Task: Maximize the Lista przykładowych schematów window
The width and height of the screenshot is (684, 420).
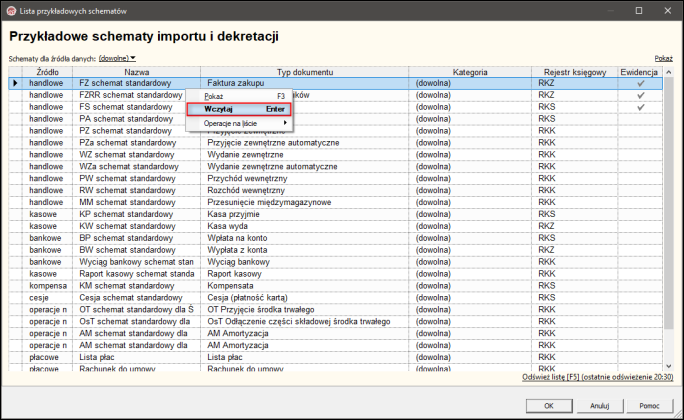Action: [x=638, y=9]
